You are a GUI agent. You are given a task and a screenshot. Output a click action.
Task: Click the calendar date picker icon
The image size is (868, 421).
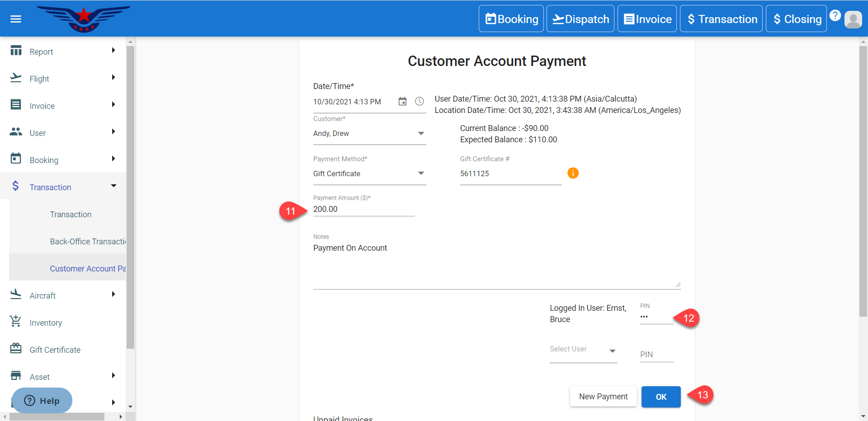pyautogui.click(x=402, y=102)
